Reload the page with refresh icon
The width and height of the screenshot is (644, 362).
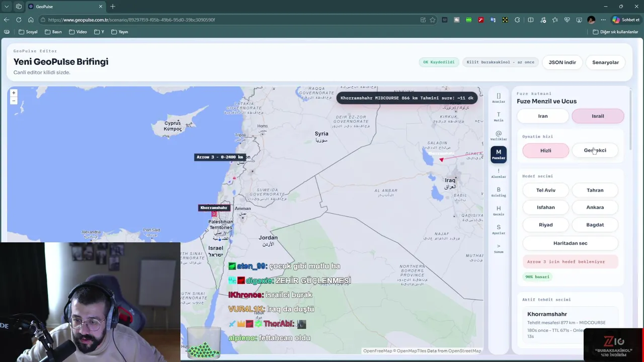pos(19,20)
